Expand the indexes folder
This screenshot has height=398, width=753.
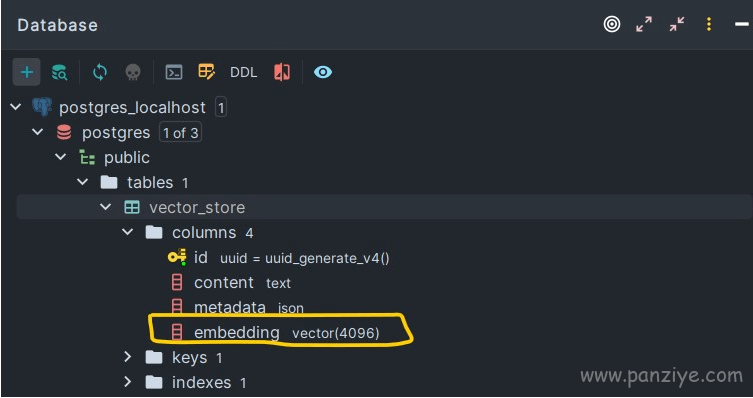(x=127, y=382)
